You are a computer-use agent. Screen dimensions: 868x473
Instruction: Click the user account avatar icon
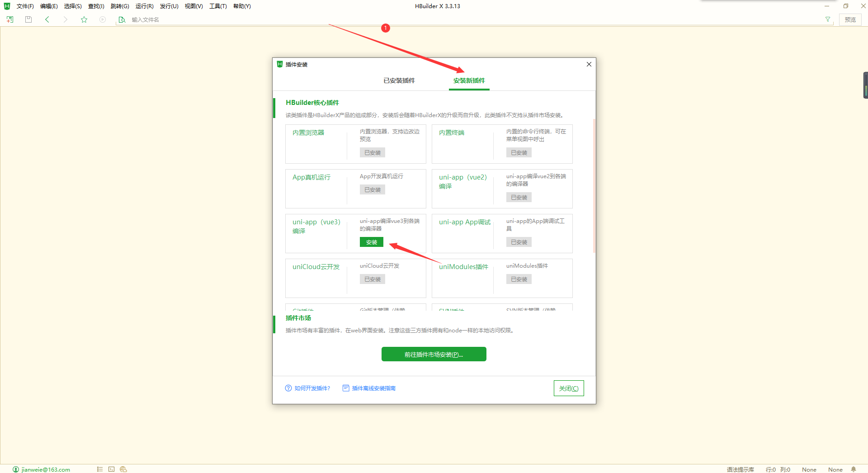click(x=16, y=469)
